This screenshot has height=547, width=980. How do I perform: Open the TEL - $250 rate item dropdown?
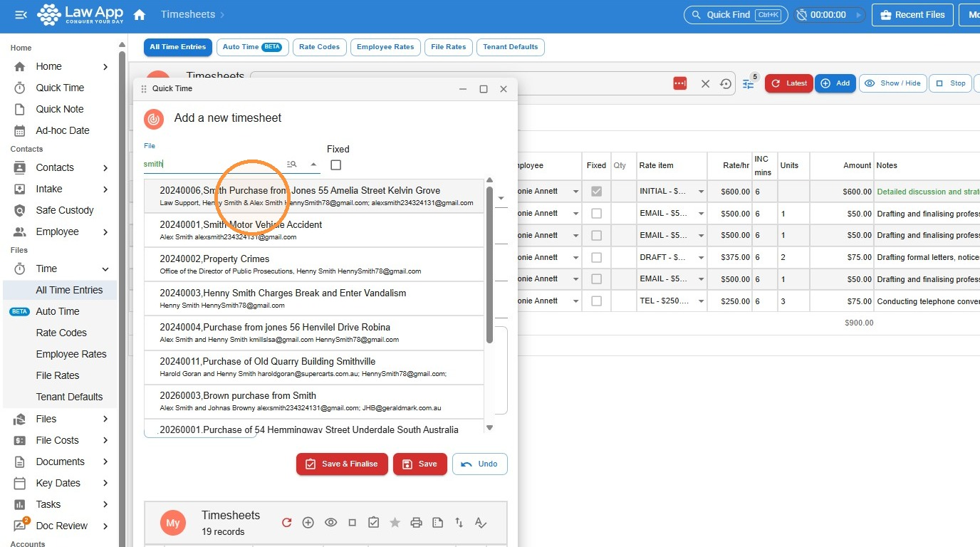pyautogui.click(x=701, y=301)
